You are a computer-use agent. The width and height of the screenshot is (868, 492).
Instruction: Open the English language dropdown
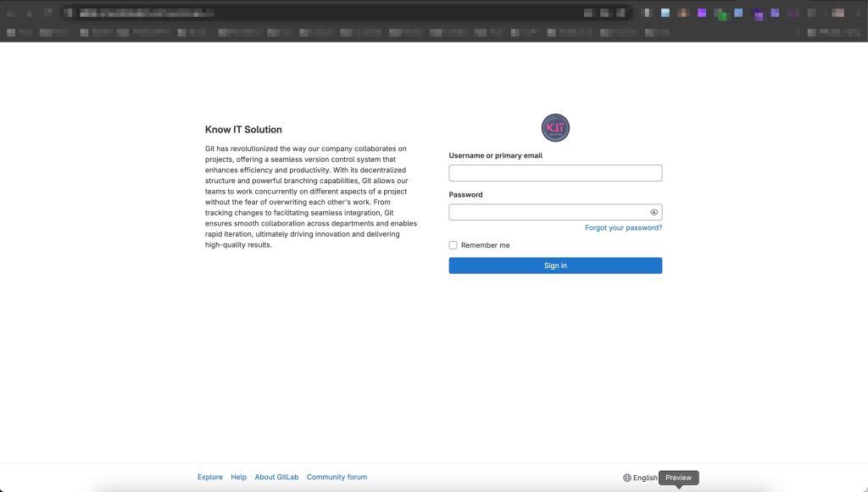click(x=644, y=478)
